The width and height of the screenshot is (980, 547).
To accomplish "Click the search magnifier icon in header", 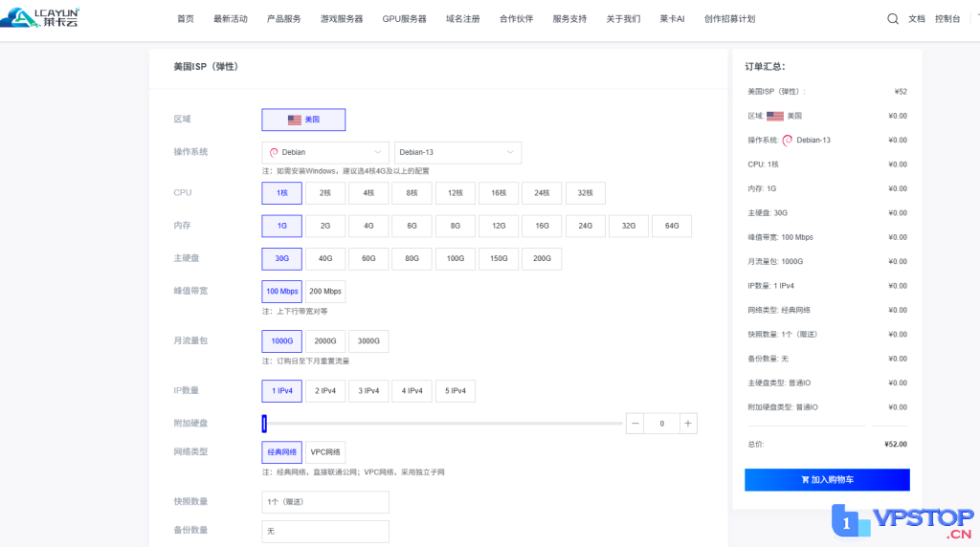I will pos(892,18).
